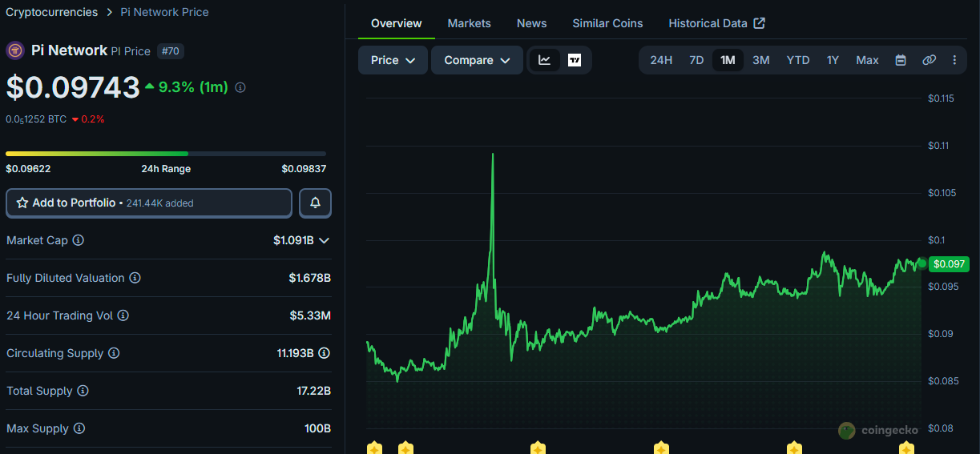Click the Add to Portfolio button
This screenshot has height=454, width=980.
click(x=149, y=203)
